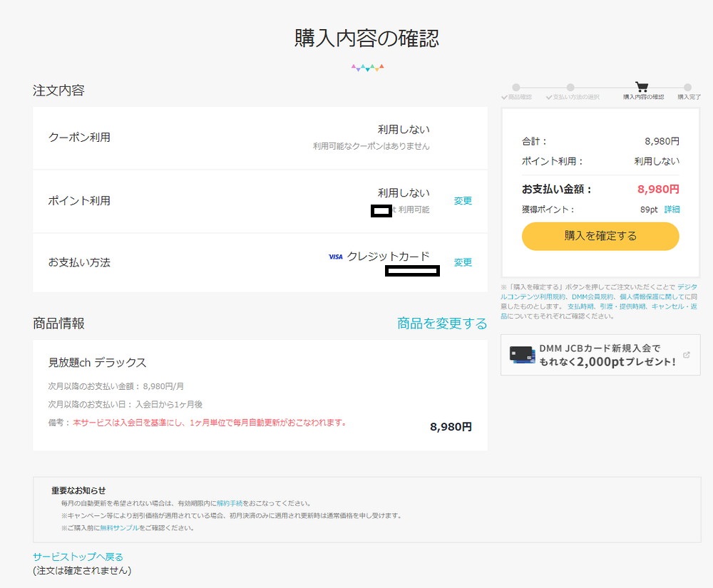Screen dimensions: 713x588
Task: Click the colorful arrow decoration under the page title
Action: tap(366, 66)
